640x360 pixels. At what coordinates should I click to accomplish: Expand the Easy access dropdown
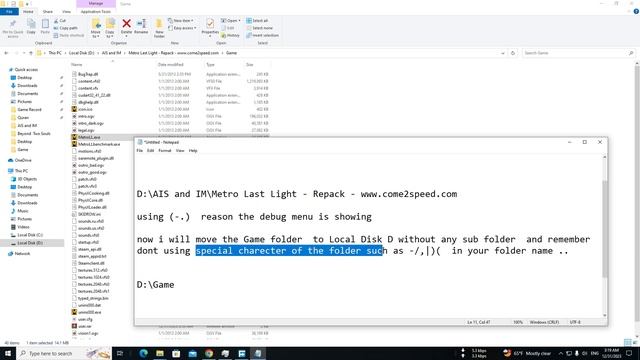click(182, 28)
